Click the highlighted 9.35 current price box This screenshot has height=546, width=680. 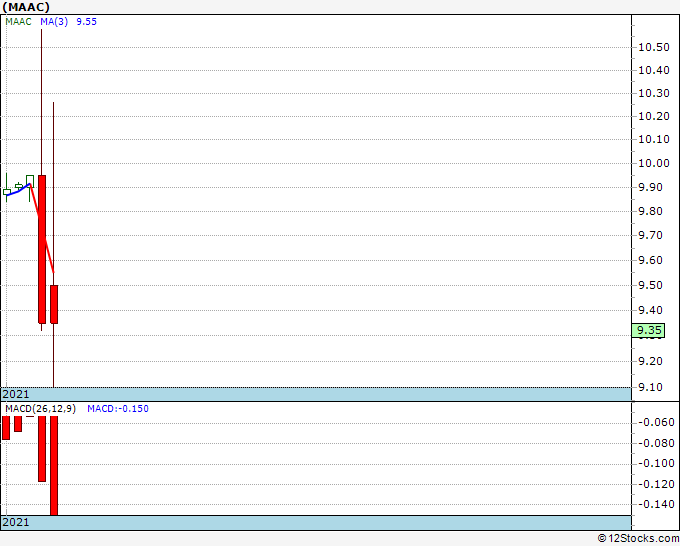click(x=648, y=330)
